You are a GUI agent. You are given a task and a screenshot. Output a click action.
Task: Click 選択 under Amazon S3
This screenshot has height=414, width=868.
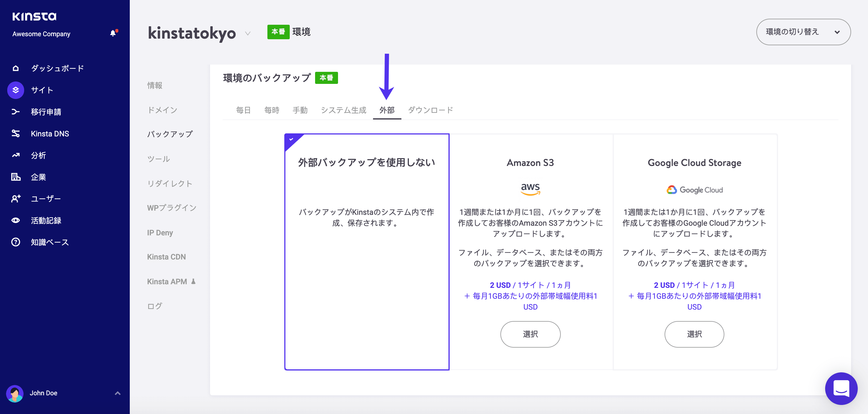(530, 334)
